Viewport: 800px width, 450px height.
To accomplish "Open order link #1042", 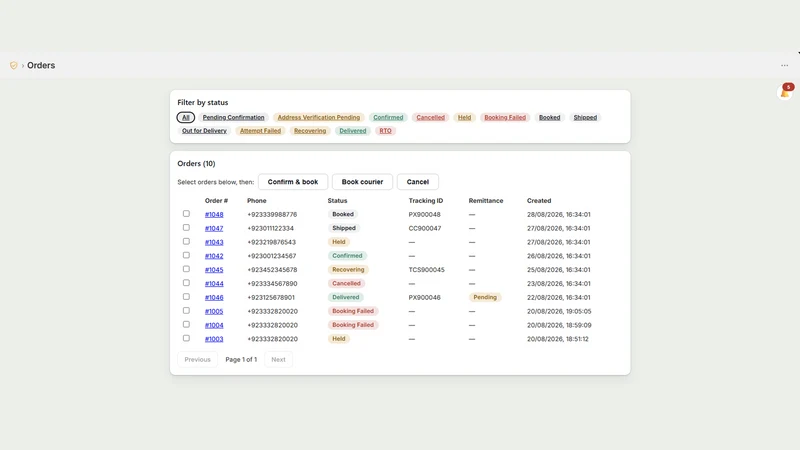I will coord(214,256).
